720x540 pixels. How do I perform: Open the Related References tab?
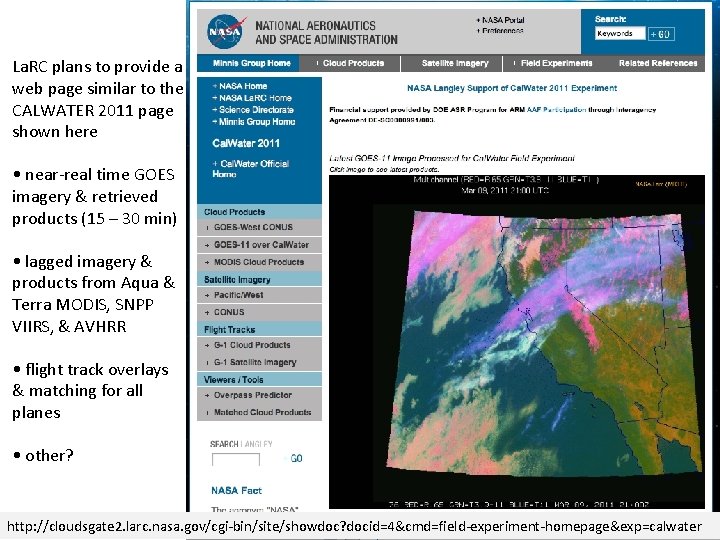point(657,63)
